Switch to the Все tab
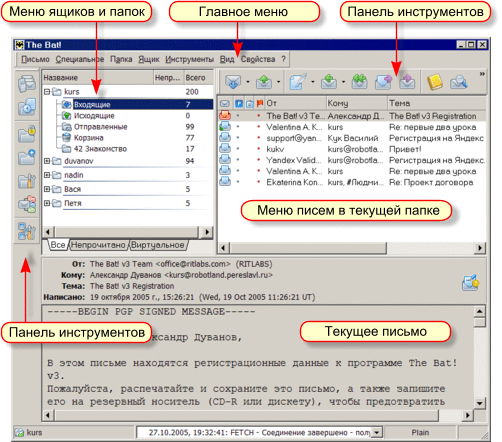This screenshot has height=442, width=502. [x=58, y=245]
